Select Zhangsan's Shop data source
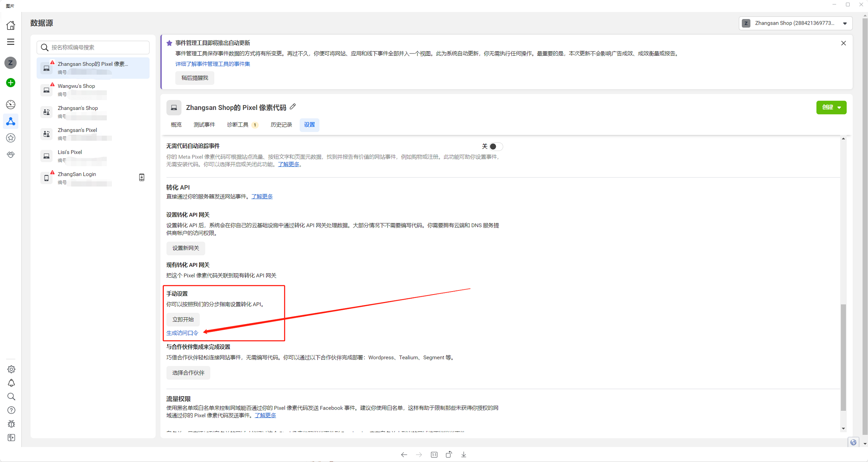Screen dimensions: 868x462 click(x=93, y=112)
